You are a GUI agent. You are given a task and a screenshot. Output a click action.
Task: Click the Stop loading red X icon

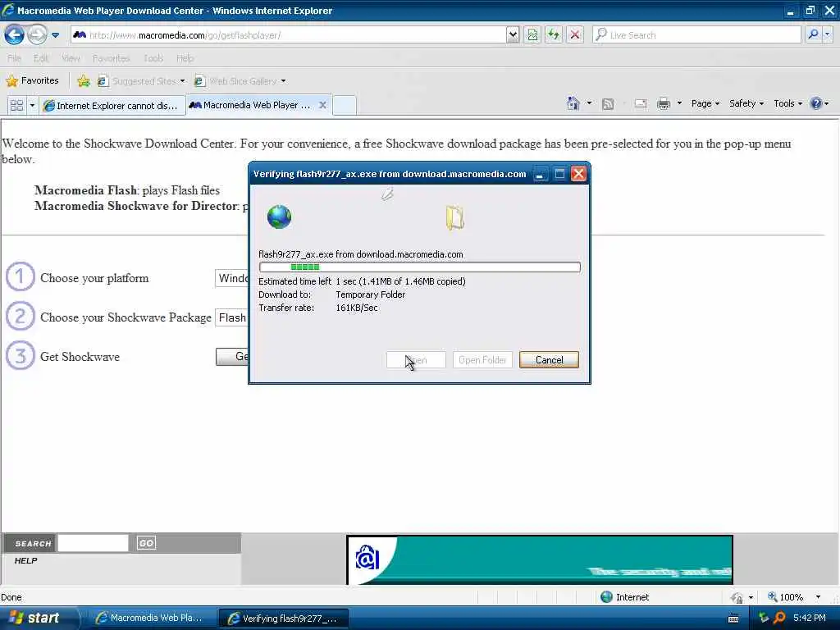[x=575, y=35]
